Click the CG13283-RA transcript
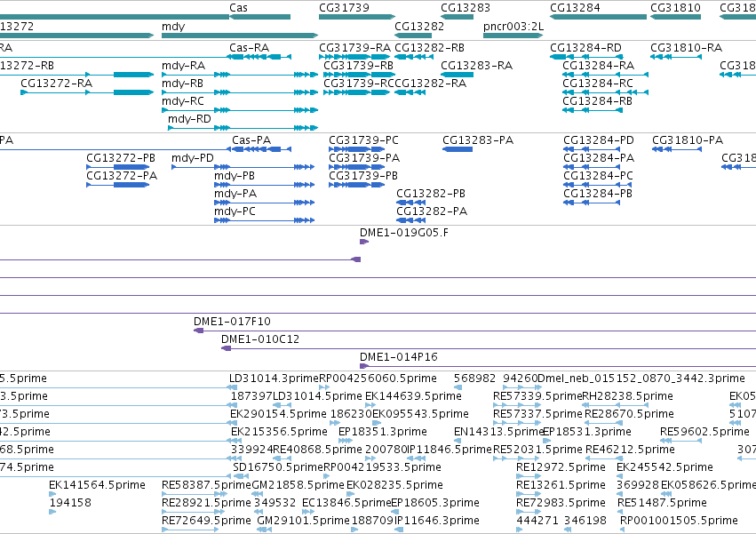This screenshot has width=756, height=534. click(458, 75)
